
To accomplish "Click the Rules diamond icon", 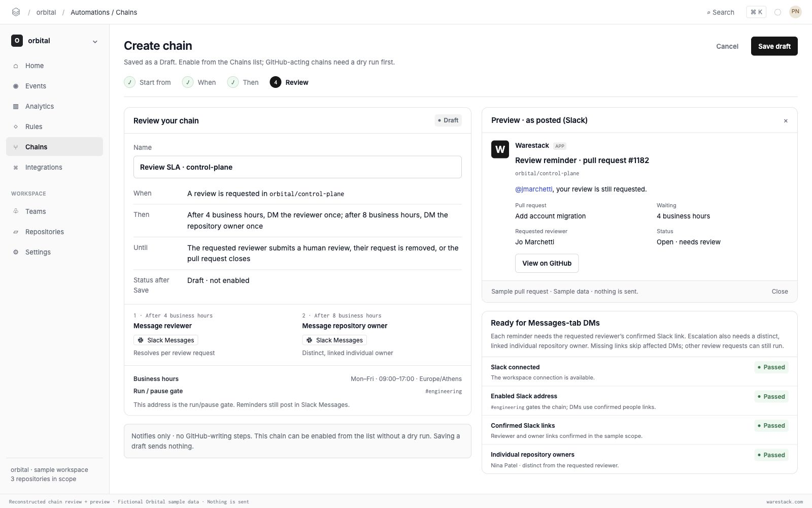I will point(16,127).
